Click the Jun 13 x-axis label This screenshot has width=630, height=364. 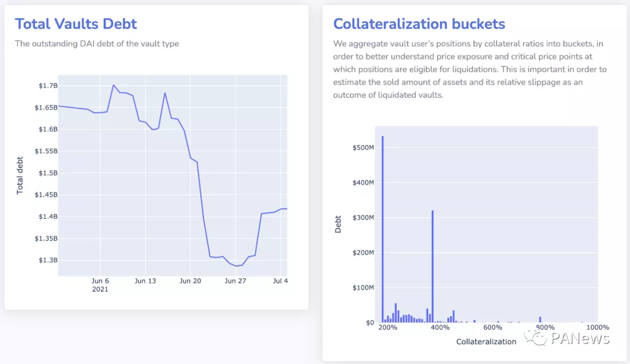pos(145,281)
